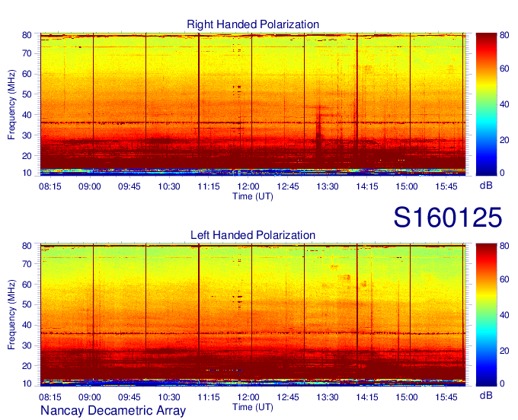Click the 30 MHz frequency tick of the upper plot
Viewport: 518px width, 420px height.
tap(27, 135)
